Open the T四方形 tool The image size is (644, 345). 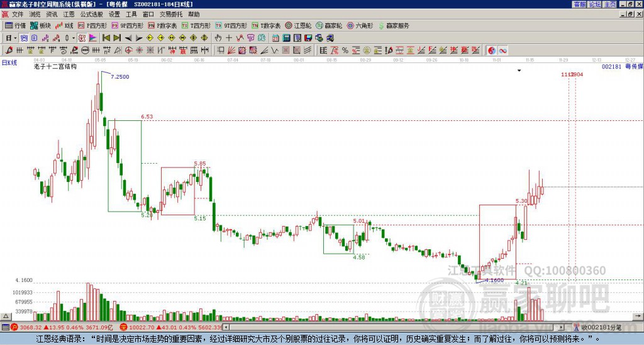[x=196, y=25]
